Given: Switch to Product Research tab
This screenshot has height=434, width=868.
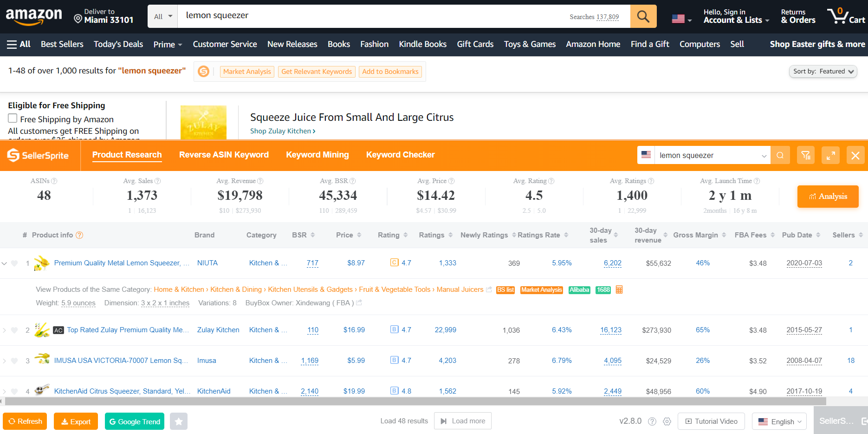Looking at the screenshot, I should pos(127,155).
